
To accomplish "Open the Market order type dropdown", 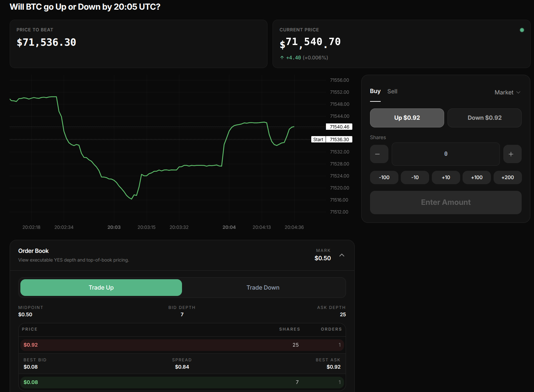I will (x=507, y=92).
